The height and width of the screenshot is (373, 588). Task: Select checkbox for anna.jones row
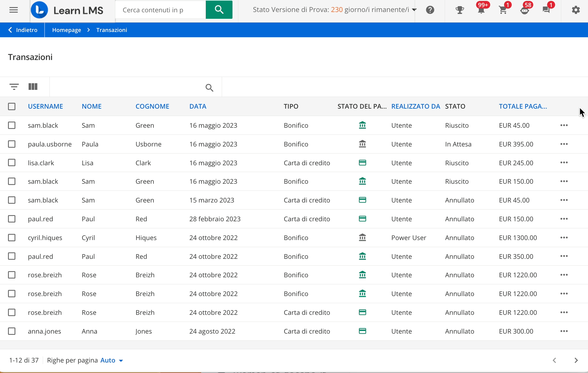pos(12,331)
